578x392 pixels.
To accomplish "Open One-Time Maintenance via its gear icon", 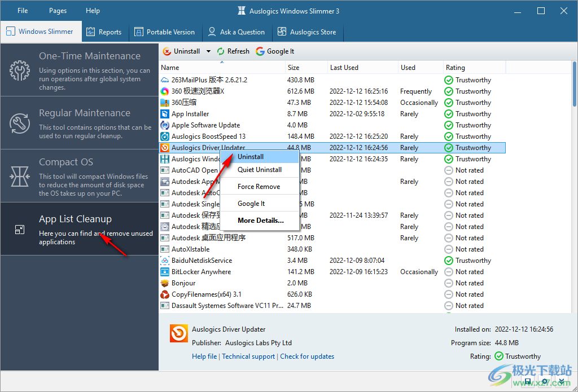I will point(19,71).
